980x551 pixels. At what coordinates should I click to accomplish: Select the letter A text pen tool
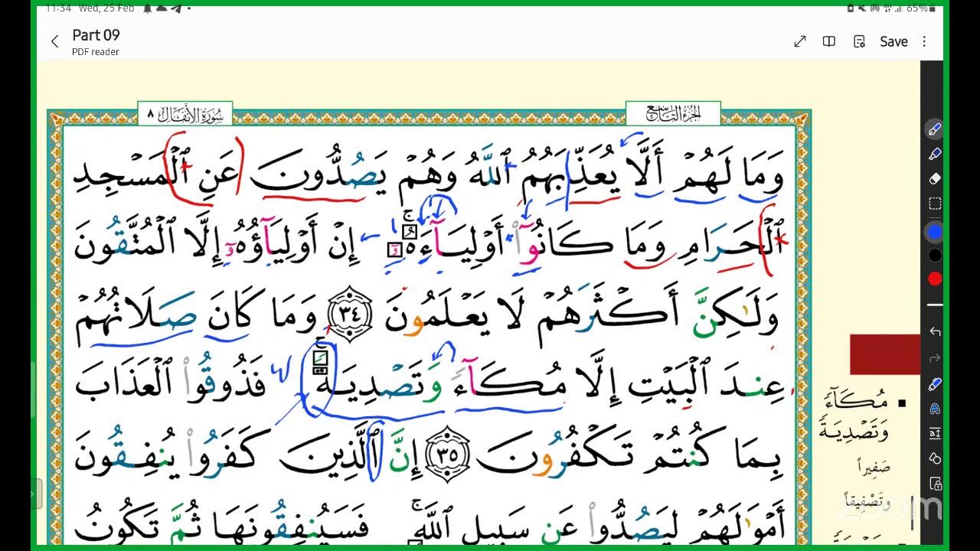[x=935, y=409]
